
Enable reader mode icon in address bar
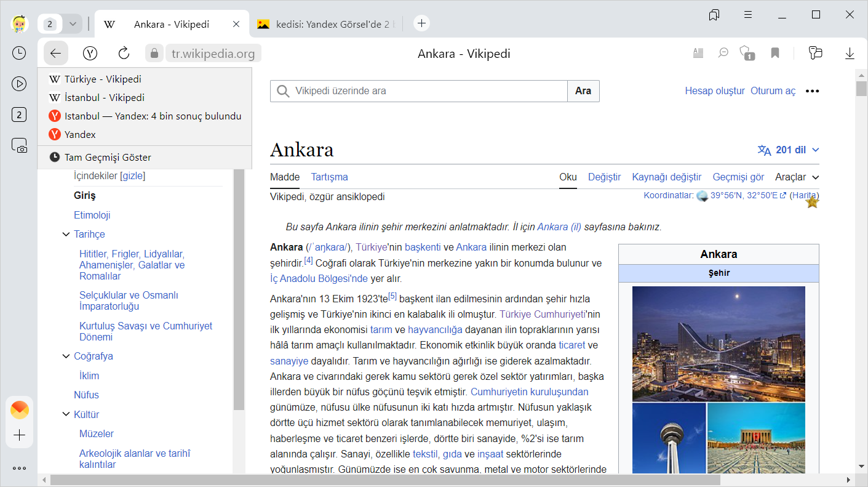click(x=698, y=54)
